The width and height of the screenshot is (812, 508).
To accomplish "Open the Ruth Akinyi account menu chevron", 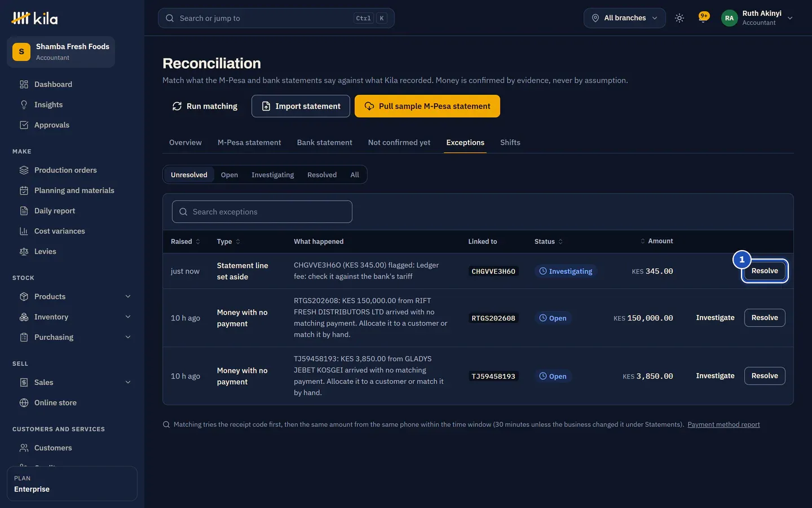I will (x=790, y=18).
